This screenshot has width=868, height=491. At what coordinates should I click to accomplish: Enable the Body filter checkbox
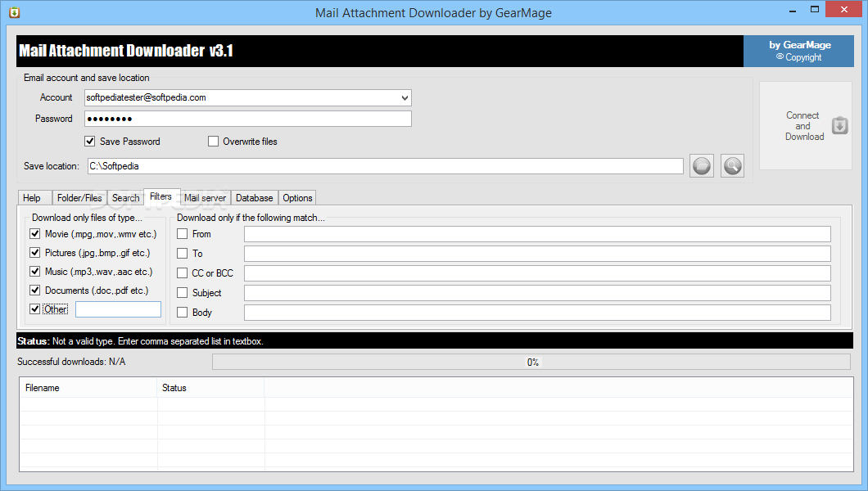pyautogui.click(x=182, y=312)
